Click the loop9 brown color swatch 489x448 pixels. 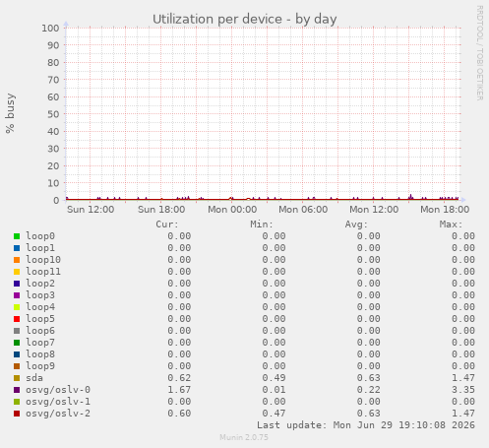coord(17,366)
